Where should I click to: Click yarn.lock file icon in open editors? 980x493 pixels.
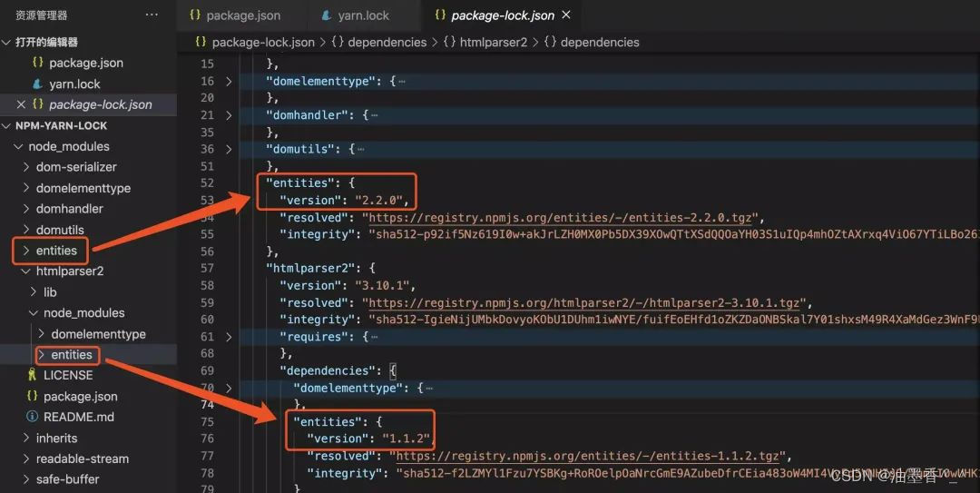37,84
